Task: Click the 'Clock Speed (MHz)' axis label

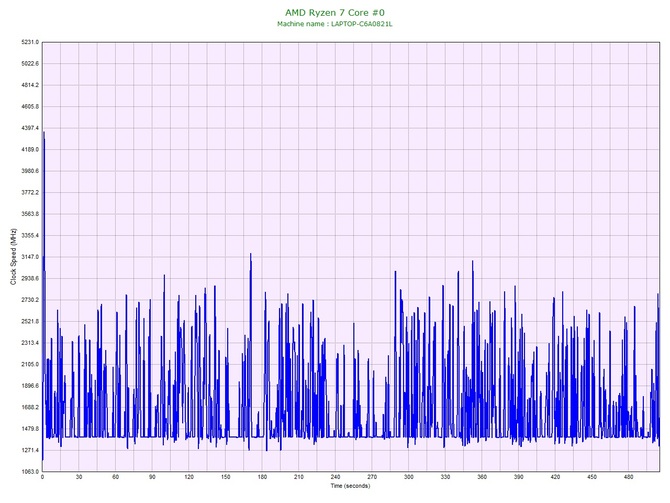Action: point(13,256)
